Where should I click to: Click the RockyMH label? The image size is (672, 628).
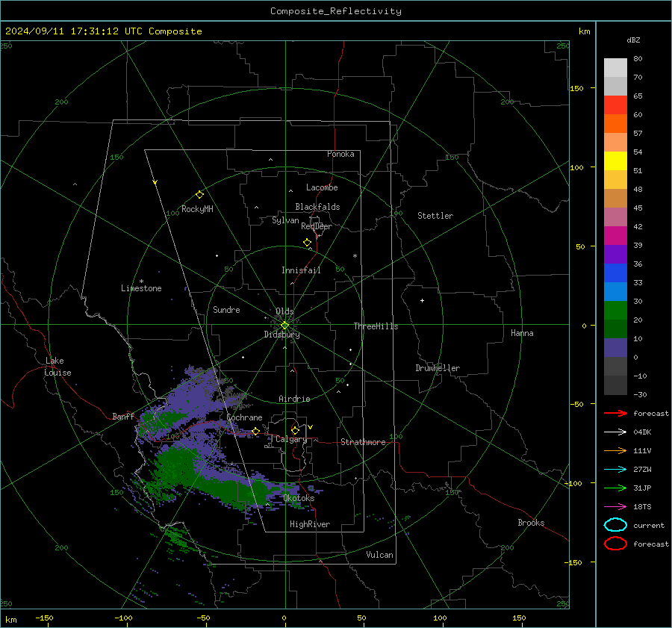[197, 209]
